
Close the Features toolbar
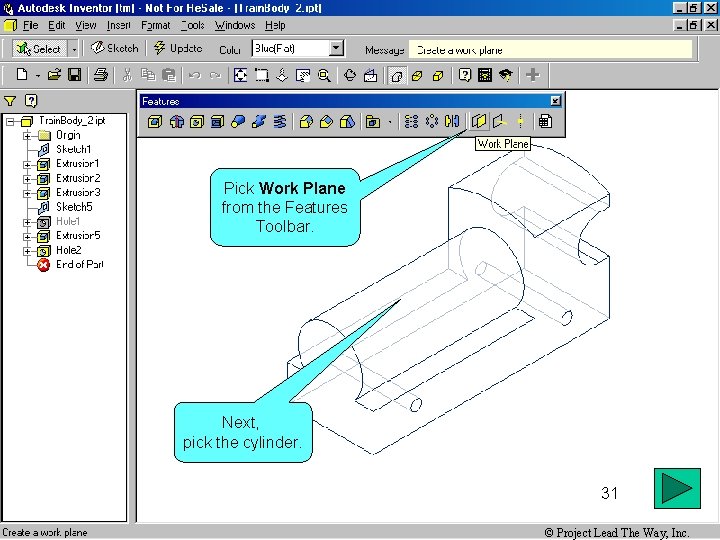555,101
